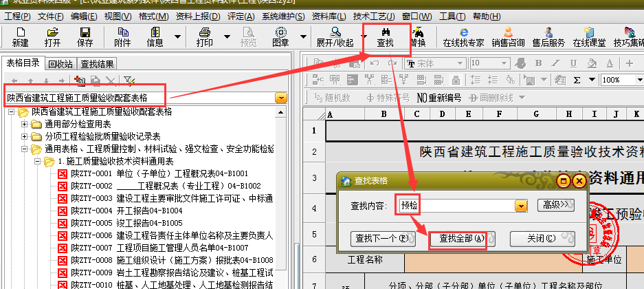Click the 新建 (New) document icon
This screenshot has width=644, height=289.
[x=20, y=36]
